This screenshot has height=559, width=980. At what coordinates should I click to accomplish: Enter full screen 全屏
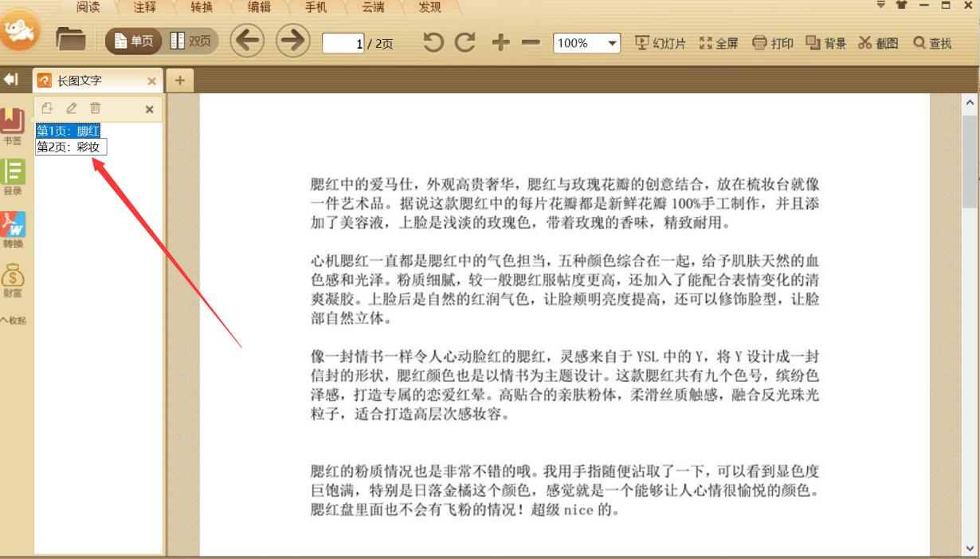coord(719,43)
